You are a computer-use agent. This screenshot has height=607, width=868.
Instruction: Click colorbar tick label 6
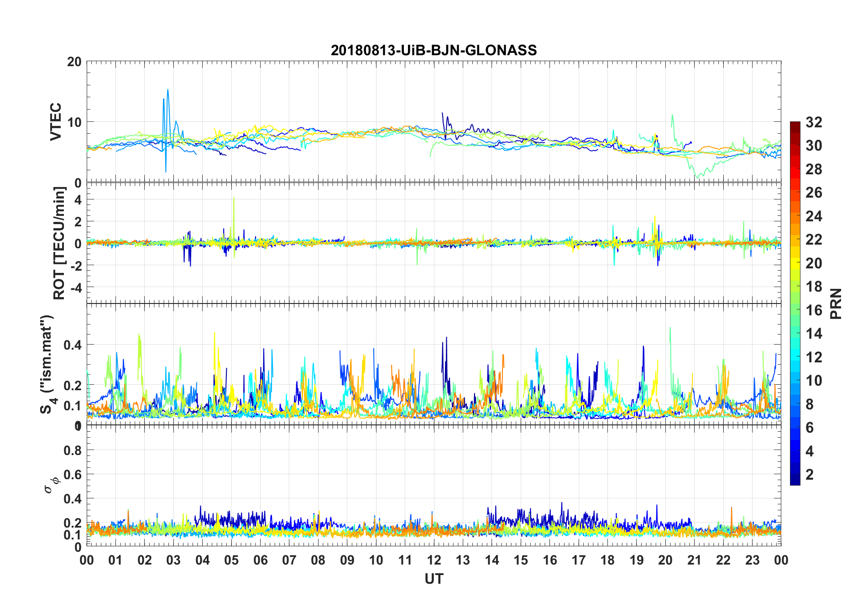[x=810, y=427]
